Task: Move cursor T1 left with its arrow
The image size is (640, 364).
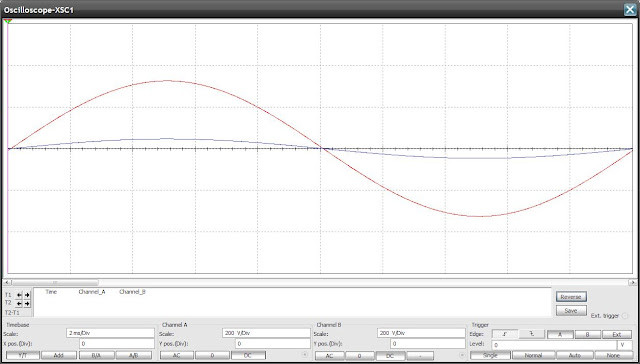Action: pyautogui.click(x=19, y=295)
